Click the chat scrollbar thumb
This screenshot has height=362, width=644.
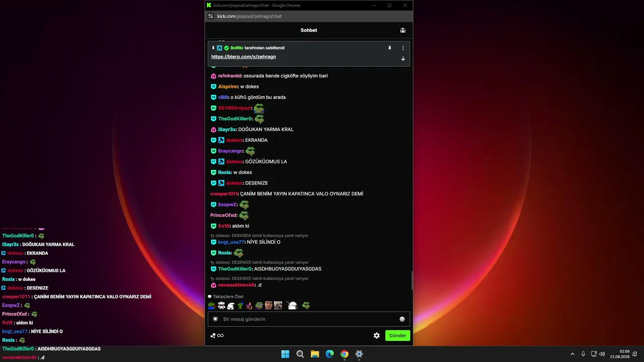[x=412, y=281]
